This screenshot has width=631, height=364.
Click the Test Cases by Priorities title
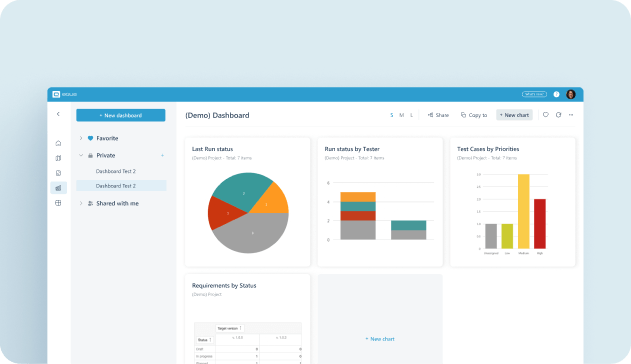[x=488, y=149]
